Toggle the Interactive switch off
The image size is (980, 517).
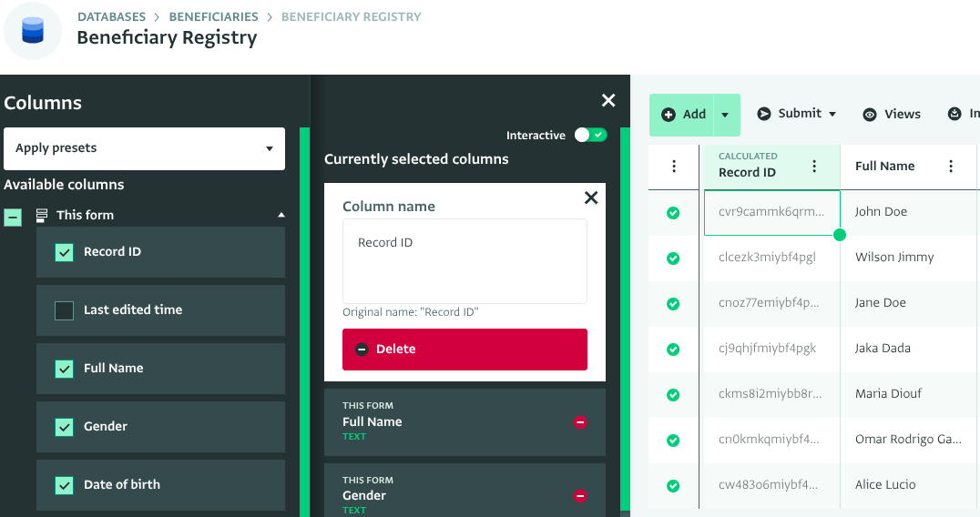(590, 135)
